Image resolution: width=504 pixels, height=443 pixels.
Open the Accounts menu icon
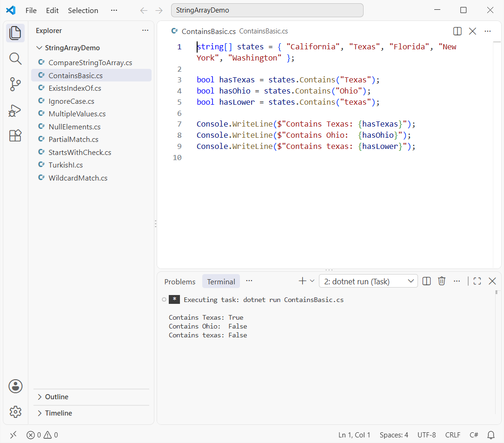coord(15,386)
